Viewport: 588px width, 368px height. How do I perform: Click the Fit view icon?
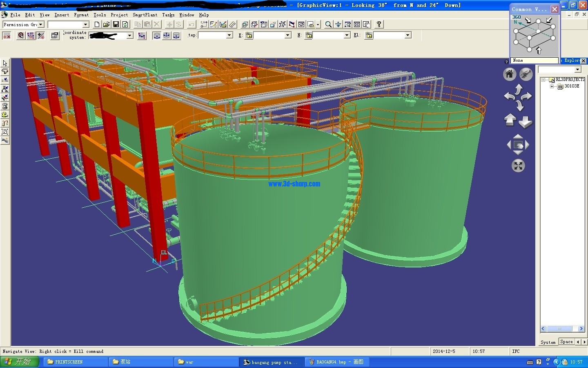pyautogui.click(x=357, y=25)
